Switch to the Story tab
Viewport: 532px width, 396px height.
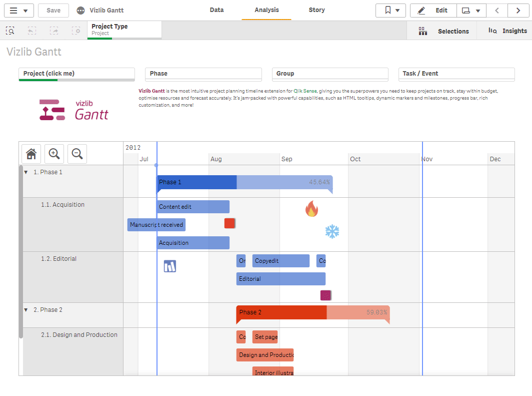click(316, 10)
